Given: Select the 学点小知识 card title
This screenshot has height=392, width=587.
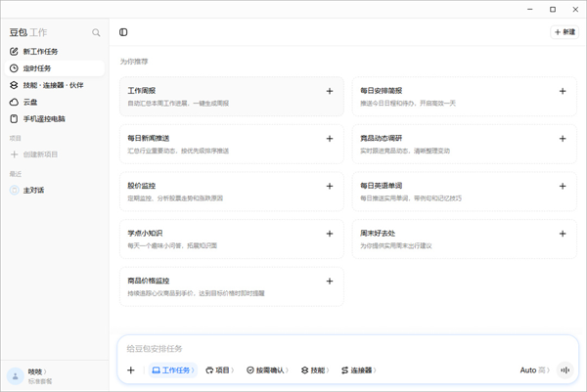Looking at the screenshot, I should [145, 233].
